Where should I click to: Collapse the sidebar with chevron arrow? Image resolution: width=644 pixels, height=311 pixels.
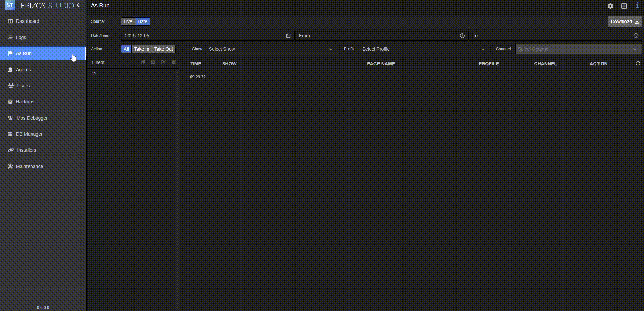coord(78,5)
